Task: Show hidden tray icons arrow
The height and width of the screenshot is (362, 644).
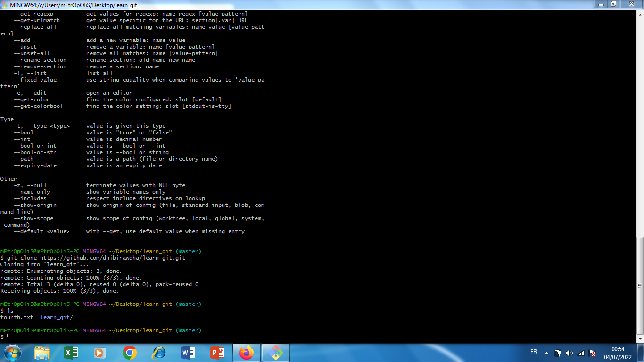Action: coord(546,353)
